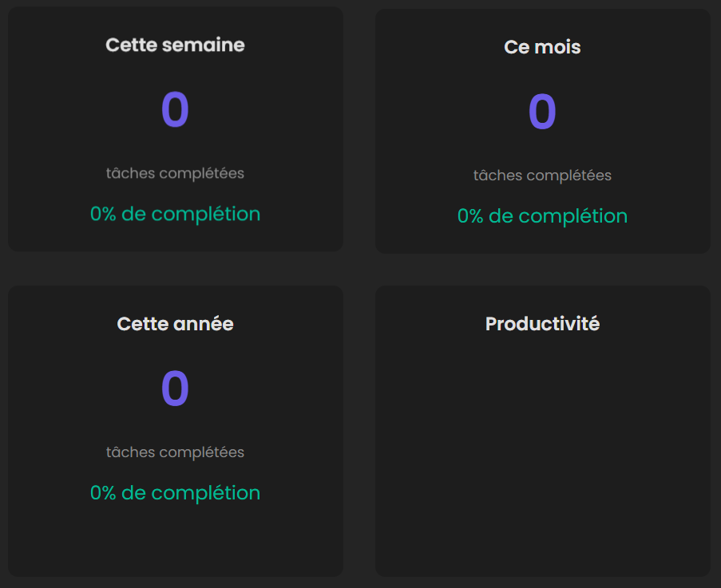This screenshot has width=721, height=588.
Task: Click tâches complétées label in Cette semaine card
Action: (x=175, y=173)
